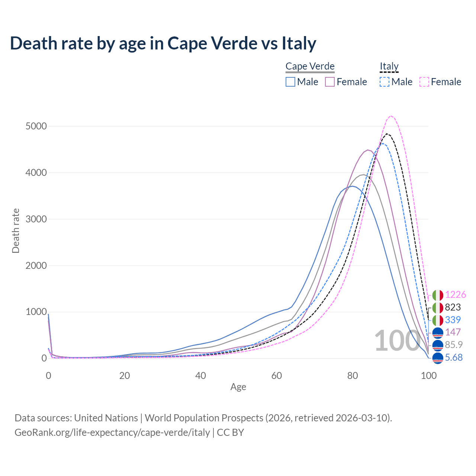This screenshot has width=476, height=476.
Task: Click the chart title text
Action: pyautogui.click(x=163, y=43)
